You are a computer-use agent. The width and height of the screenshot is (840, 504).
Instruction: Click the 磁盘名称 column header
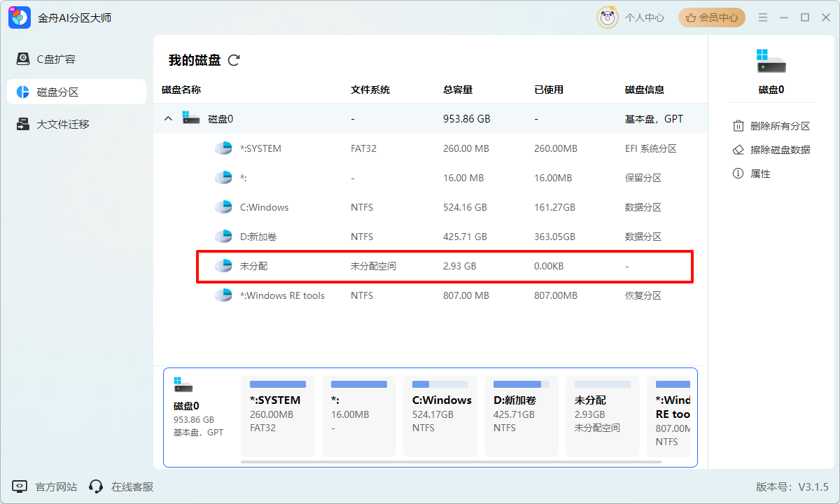[181, 90]
